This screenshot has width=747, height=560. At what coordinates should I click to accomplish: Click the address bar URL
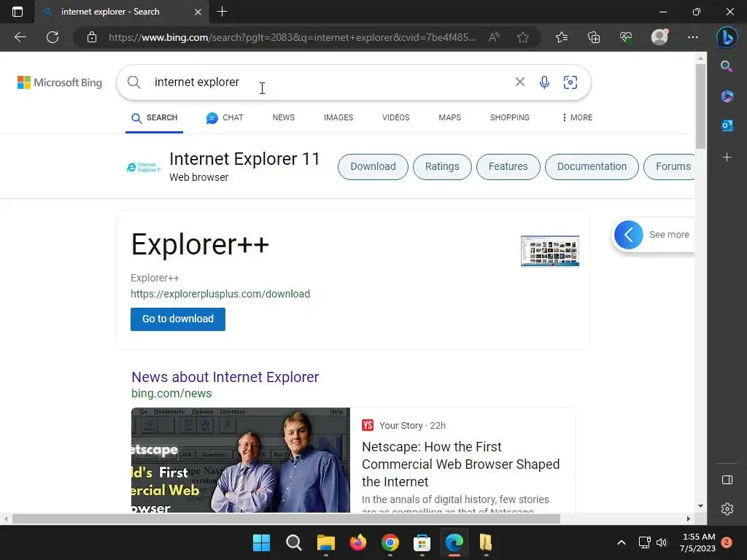292,37
